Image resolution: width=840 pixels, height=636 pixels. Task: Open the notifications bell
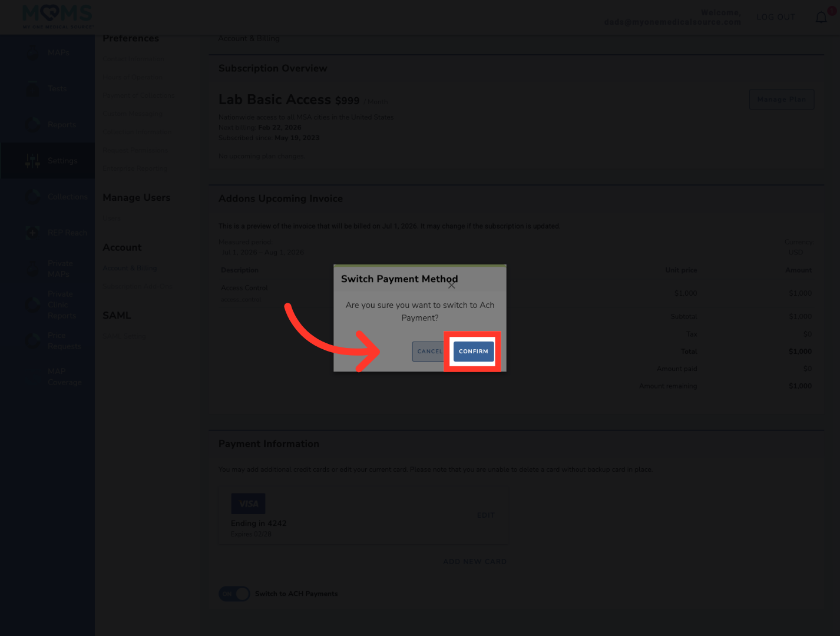tap(821, 18)
